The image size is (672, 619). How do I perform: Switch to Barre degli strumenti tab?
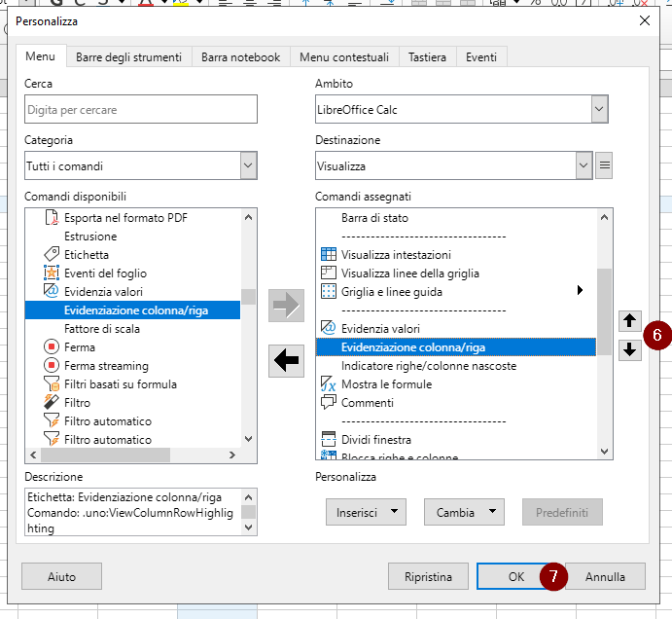(x=128, y=57)
